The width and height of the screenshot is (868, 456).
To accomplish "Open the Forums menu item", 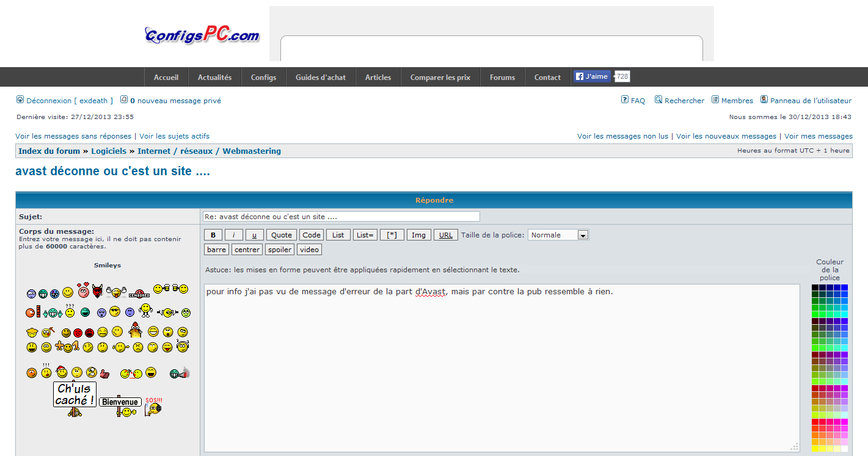I will click(x=502, y=78).
